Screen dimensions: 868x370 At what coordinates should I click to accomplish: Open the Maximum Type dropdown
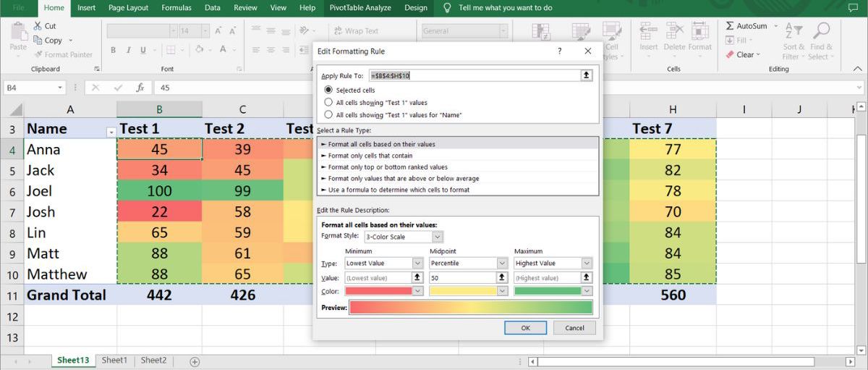tap(587, 264)
